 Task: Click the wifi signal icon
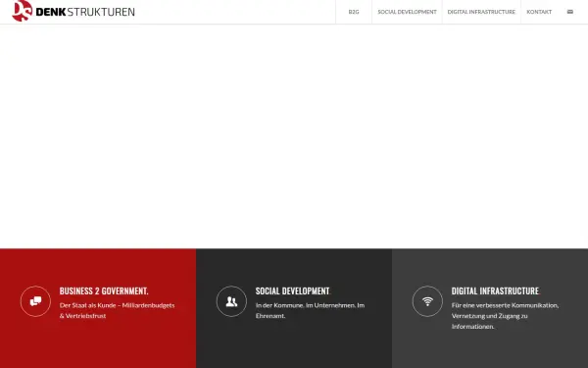point(427,301)
